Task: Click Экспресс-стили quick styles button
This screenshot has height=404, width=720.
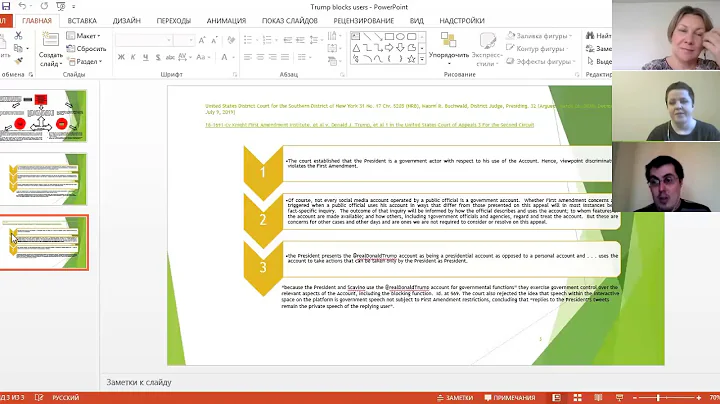Action: (487, 49)
